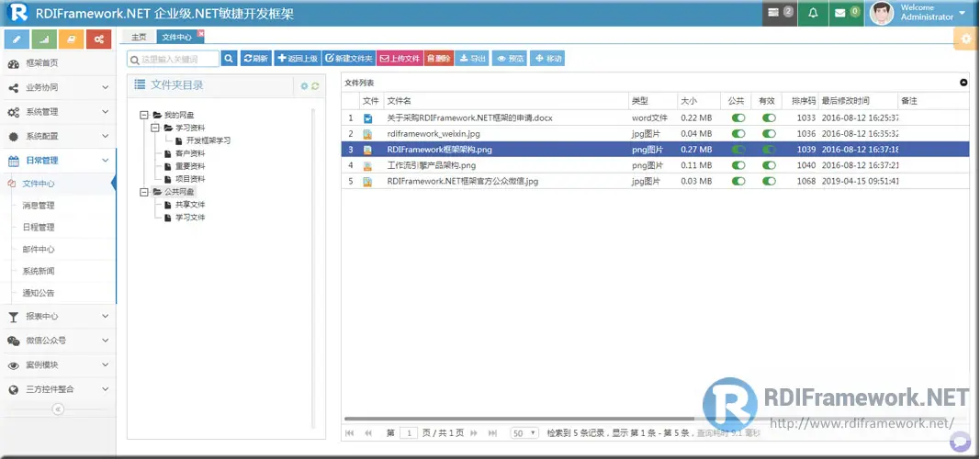980x459 pixels.
Task: Toggle 有效 switch for 官方公众微信.jpg row
Action: point(769,182)
